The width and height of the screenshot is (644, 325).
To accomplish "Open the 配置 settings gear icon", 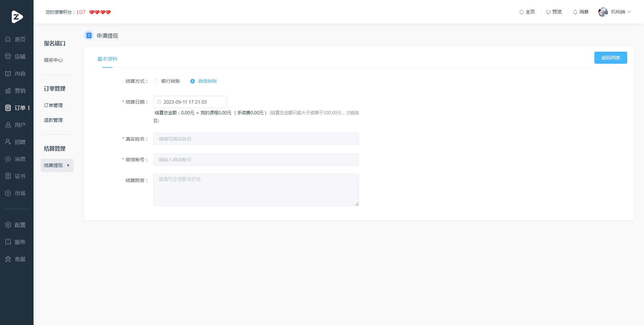I will [x=8, y=225].
